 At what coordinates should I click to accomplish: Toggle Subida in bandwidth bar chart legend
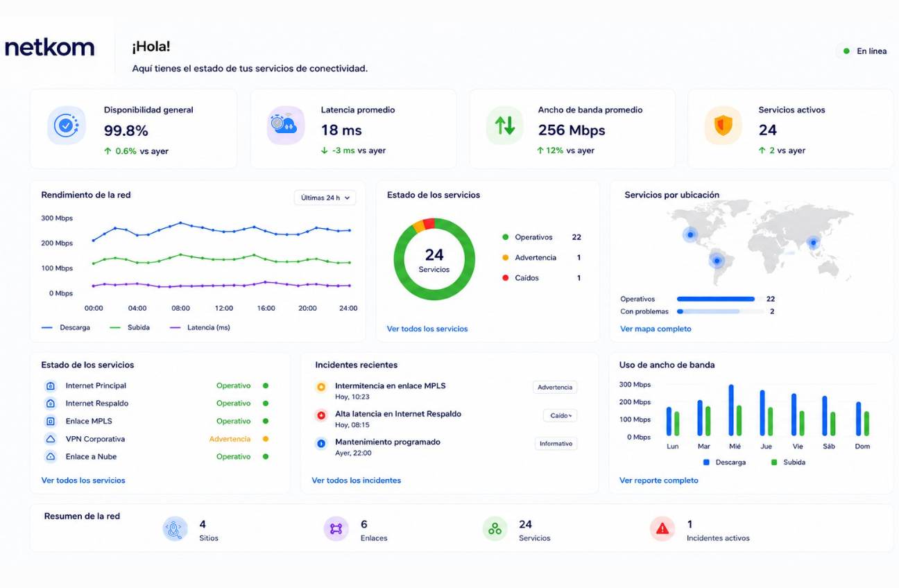[x=788, y=462]
